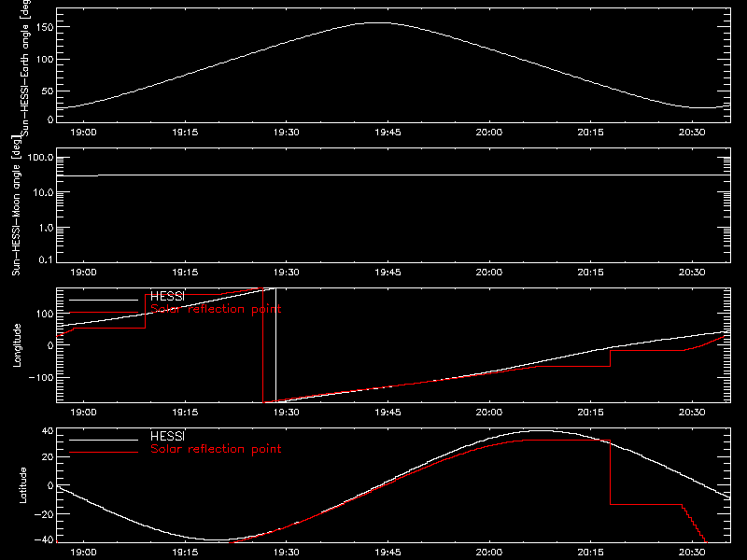Click '19:30' time label below Longitude plot

287,413
